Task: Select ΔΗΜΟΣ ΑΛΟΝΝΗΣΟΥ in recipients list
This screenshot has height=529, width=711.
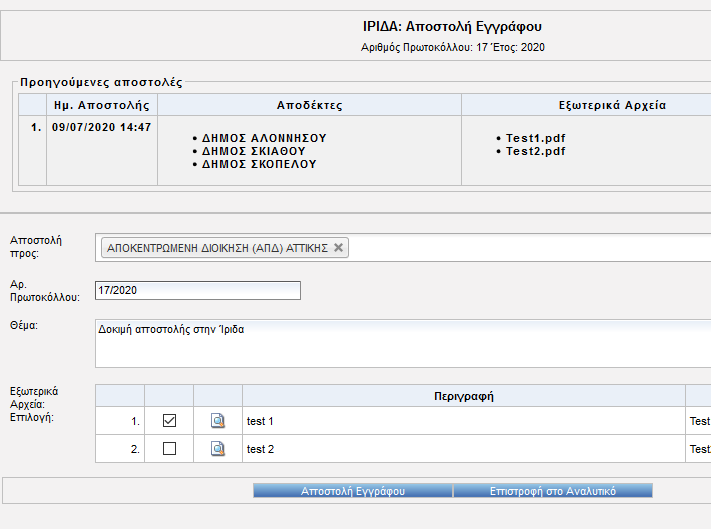Action: (264, 138)
